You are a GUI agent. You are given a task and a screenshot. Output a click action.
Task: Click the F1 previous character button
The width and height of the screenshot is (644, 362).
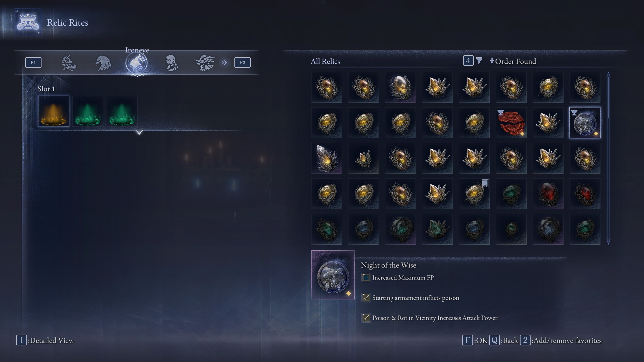33,63
